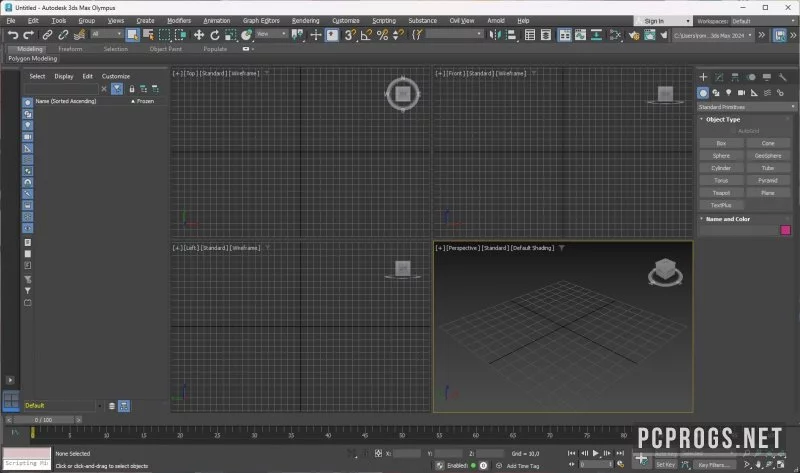800x473 pixels.
Task: Open the View coordinate system dropdown
Action: (271, 34)
